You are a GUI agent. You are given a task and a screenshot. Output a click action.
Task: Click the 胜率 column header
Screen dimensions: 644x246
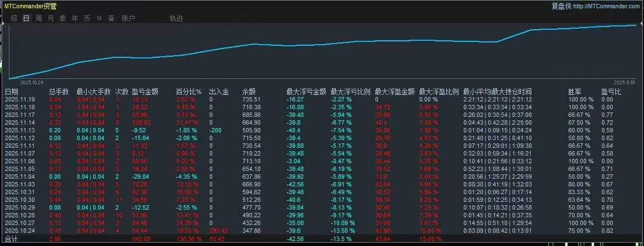pos(575,92)
